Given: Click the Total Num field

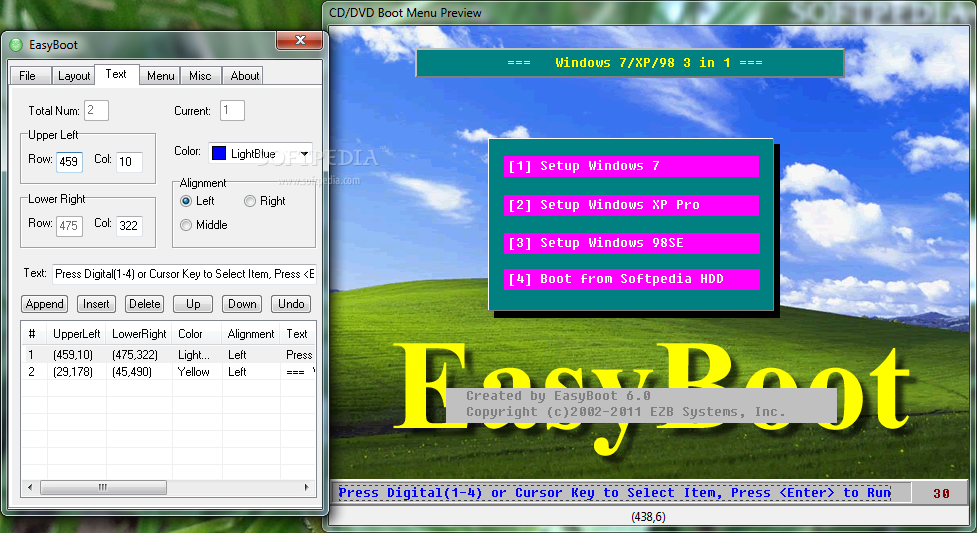Looking at the screenshot, I should [x=97, y=110].
